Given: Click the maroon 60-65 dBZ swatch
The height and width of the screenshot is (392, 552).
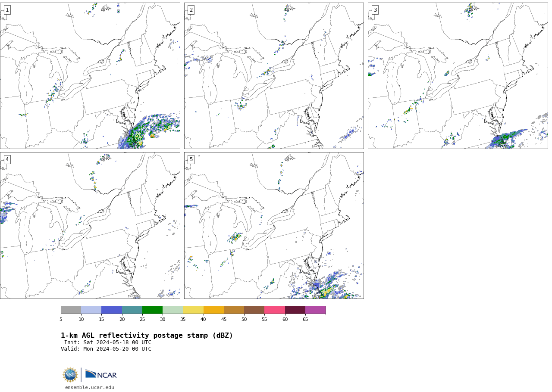Looking at the screenshot, I should (x=295, y=310).
